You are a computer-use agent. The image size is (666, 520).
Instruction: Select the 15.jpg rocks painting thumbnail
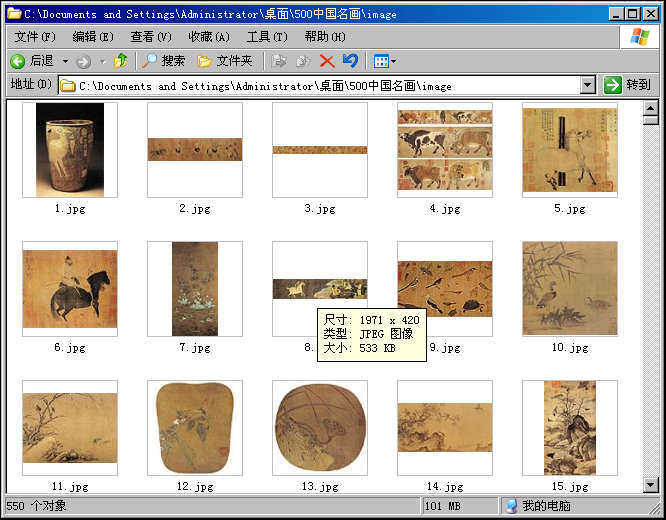(x=570, y=428)
